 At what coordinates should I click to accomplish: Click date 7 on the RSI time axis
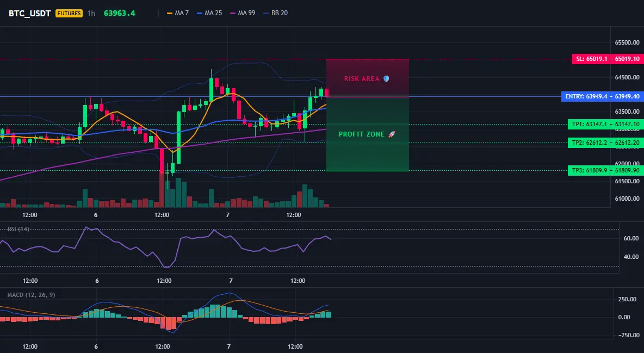[231, 281]
